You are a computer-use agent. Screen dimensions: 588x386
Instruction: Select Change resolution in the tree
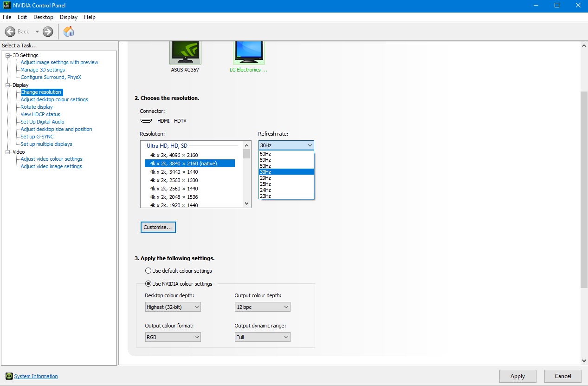coord(41,92)
